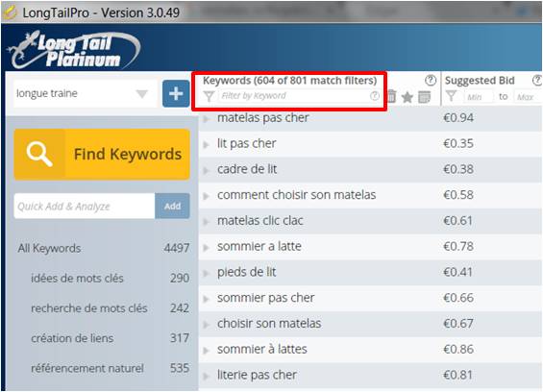The width and height of the screenshot is (543, 392).
Task: Click the Keywords column help icon
Action: [x=431, y=81]
